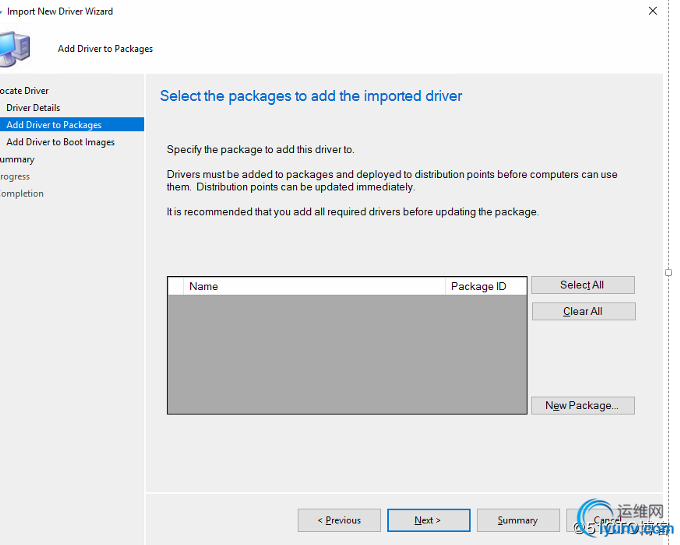Screen dimensions: 680x545
Task: Select the Add Driver to Packages step
Action: coord(54,125)
